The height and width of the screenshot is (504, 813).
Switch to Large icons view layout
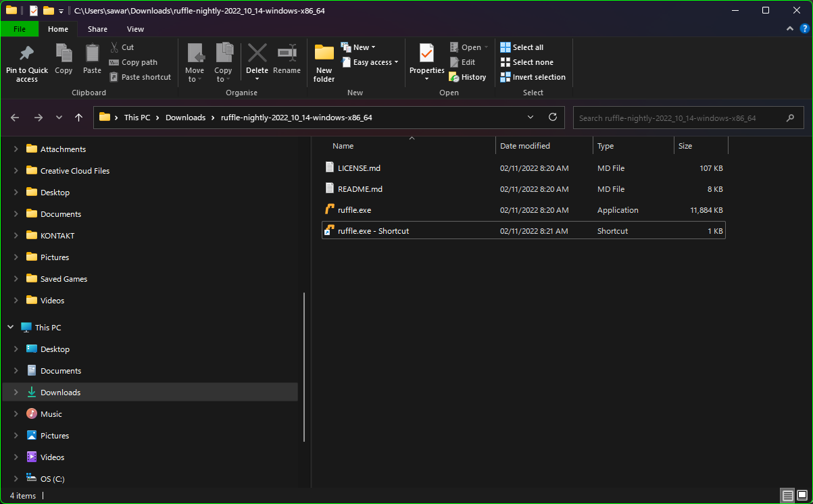[802, 496]
